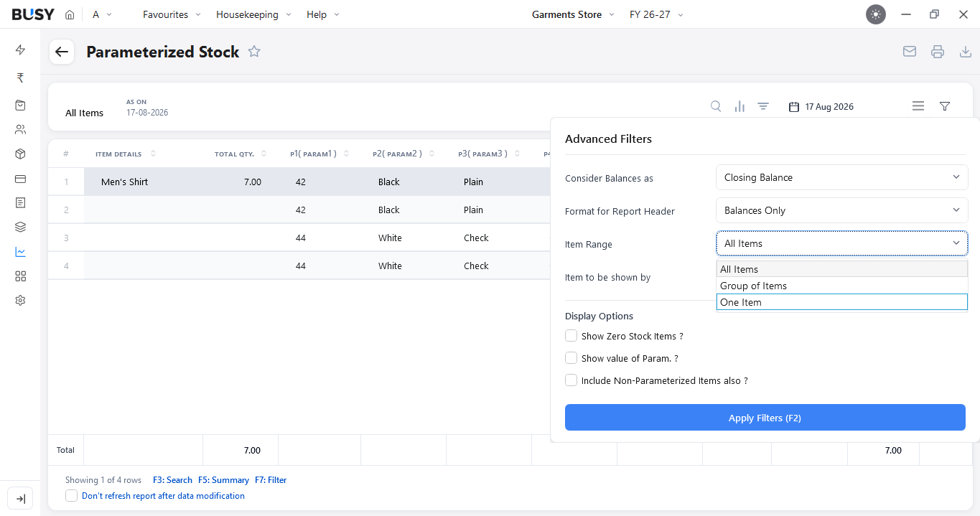Click the F3: Search link

point(172,480)
